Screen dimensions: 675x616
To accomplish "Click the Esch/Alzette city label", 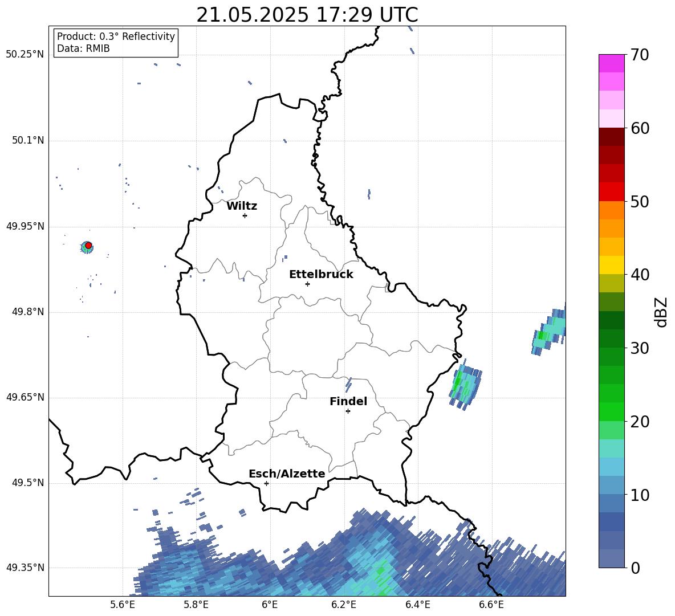I will pyautogui.click(x=287, y=474).
